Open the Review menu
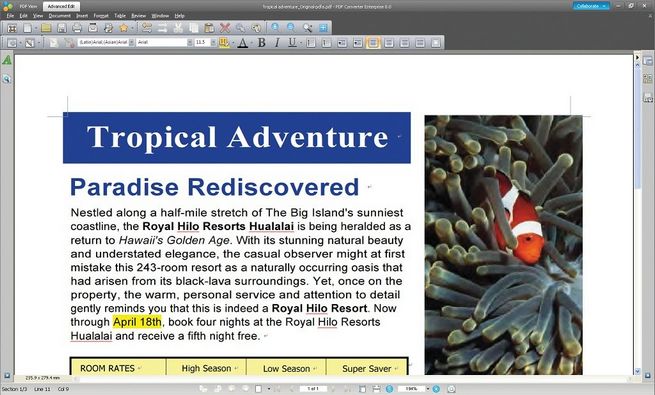This screenshot has width=655, height=395. (139, 16)
